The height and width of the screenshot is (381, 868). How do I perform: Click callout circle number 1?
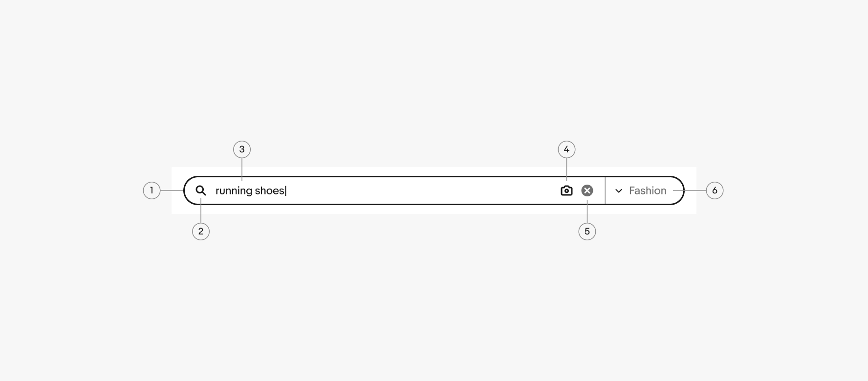pos(152,190)
